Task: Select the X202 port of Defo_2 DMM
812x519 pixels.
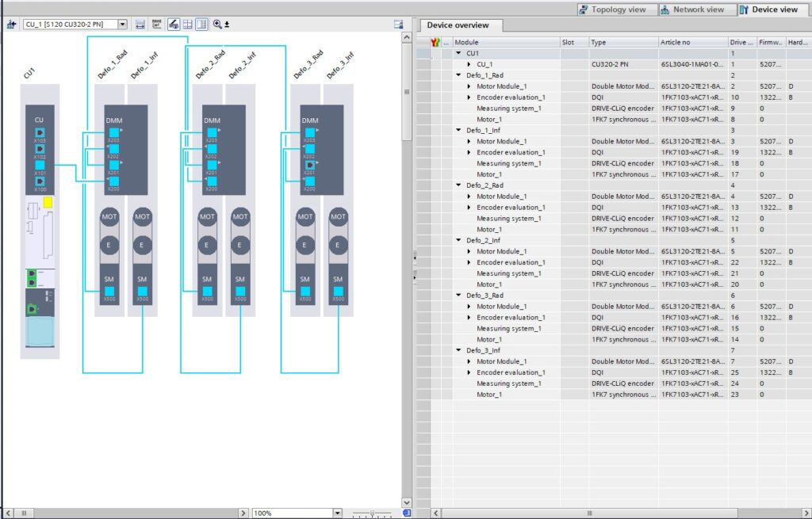Action: (x=212, y=149)
